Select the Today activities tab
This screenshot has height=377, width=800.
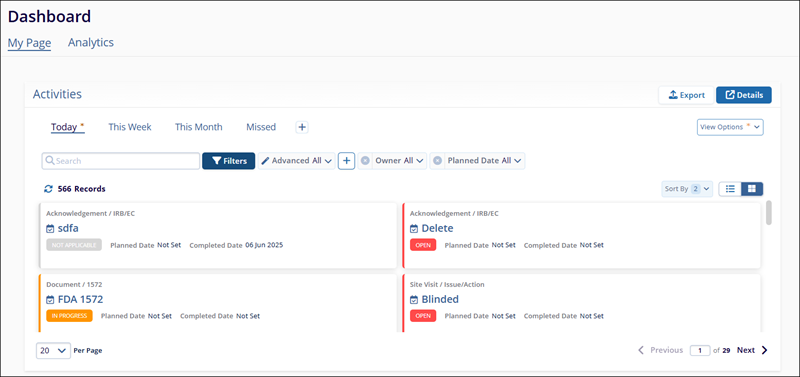point(67,127)
